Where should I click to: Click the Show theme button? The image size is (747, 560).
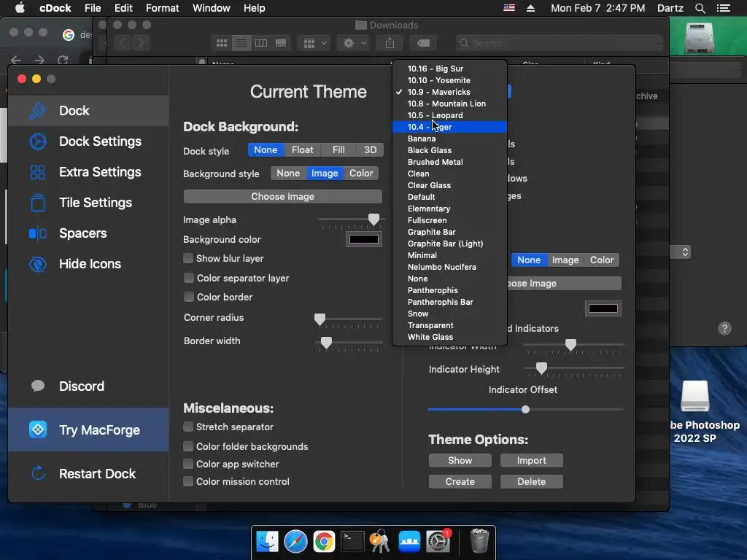(x=460, y=461)
